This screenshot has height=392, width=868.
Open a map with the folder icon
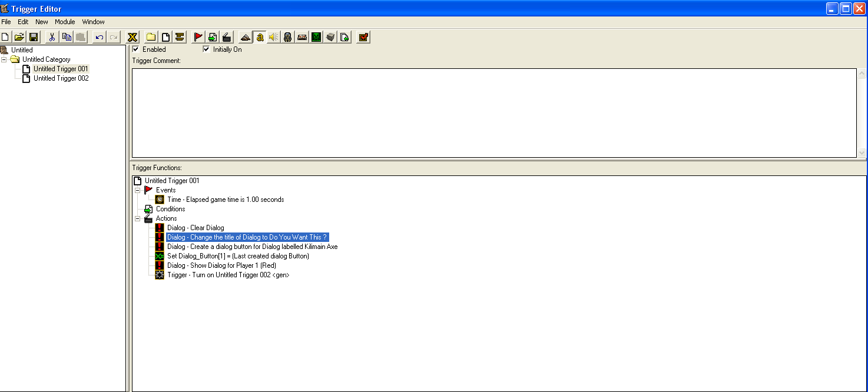(19, 37)
